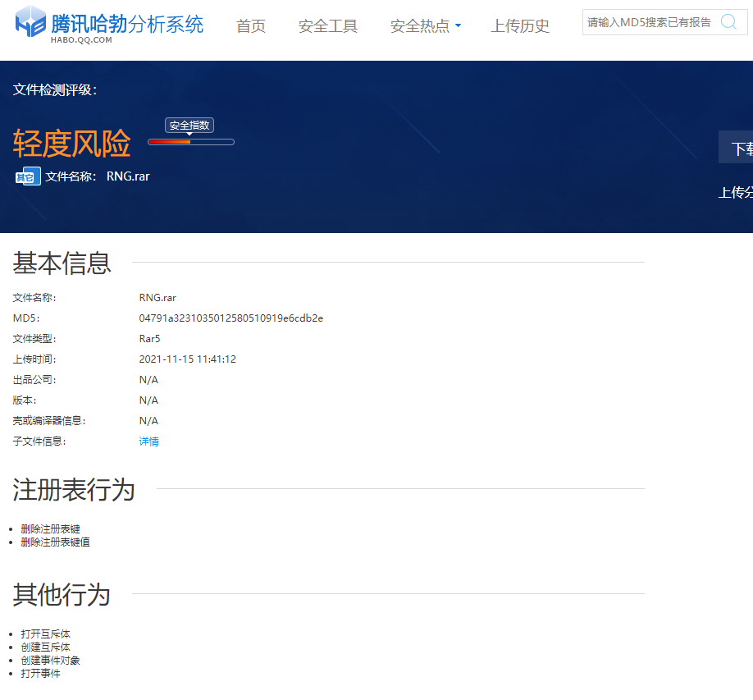Open the 上传历史 page
The height and width of the screenshot is (700, 753).
[x=520, y=26]
